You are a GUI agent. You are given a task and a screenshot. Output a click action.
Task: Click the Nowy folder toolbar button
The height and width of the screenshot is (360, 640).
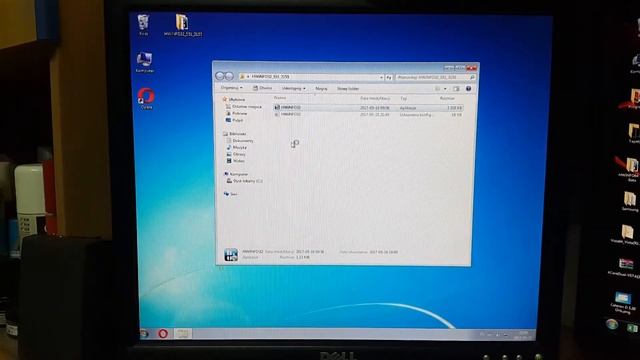348,89
